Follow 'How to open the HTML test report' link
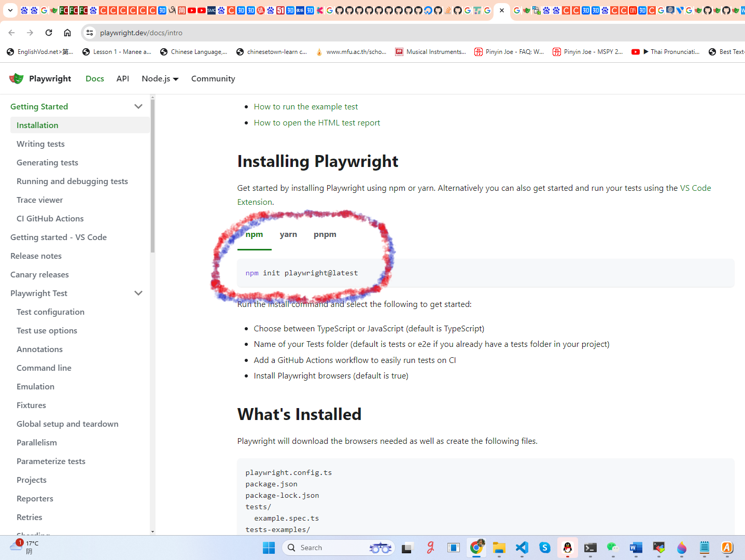Image resolution: width=745 pixels, height=560 pixels. (317, 122)
